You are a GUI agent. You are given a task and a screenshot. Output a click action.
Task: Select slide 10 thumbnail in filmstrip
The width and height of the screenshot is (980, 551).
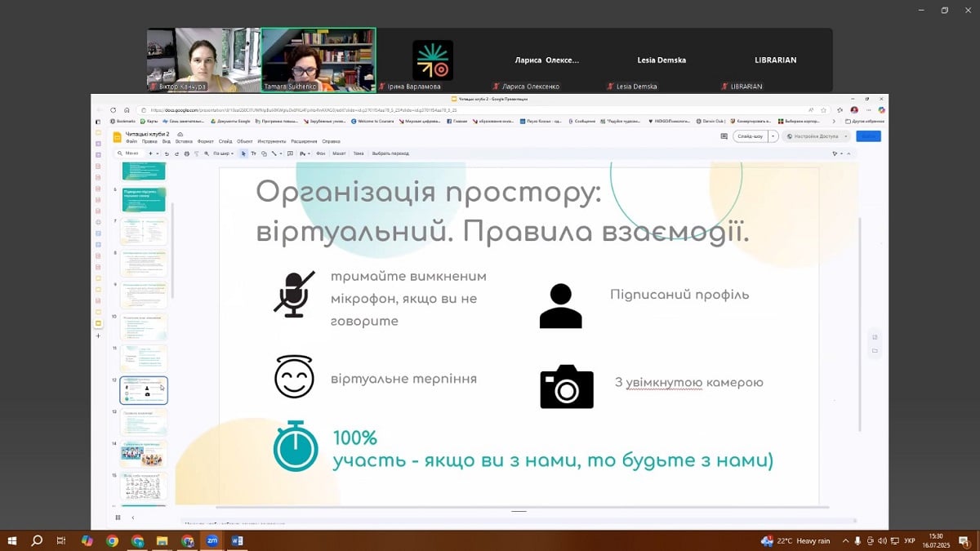point(144,327)
